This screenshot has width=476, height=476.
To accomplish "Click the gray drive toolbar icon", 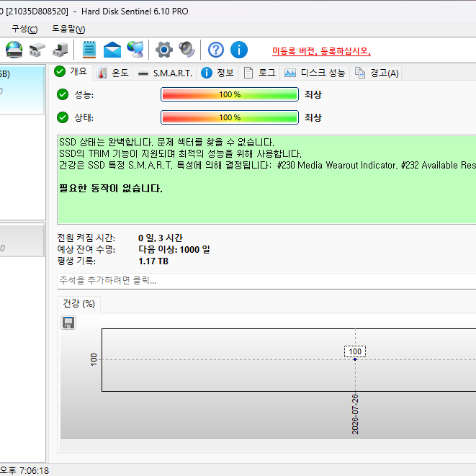I will click(x=37, y=50).
